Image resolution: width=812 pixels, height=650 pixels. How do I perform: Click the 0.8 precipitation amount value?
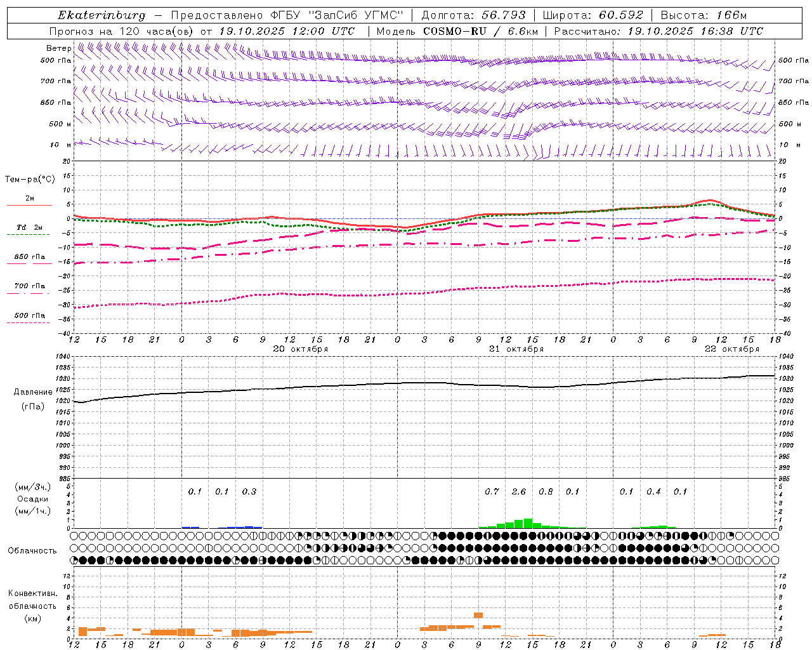546,491
